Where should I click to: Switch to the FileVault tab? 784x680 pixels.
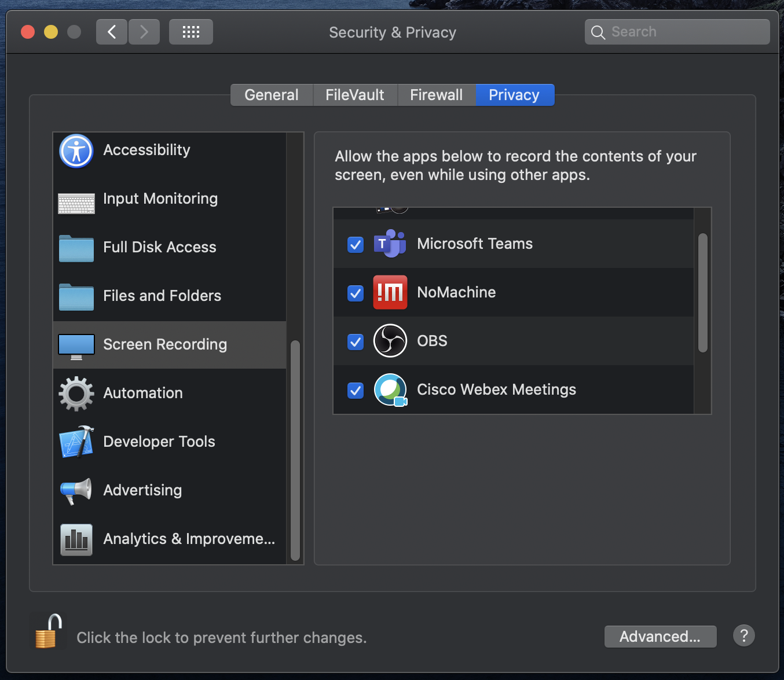click(355, 95)
